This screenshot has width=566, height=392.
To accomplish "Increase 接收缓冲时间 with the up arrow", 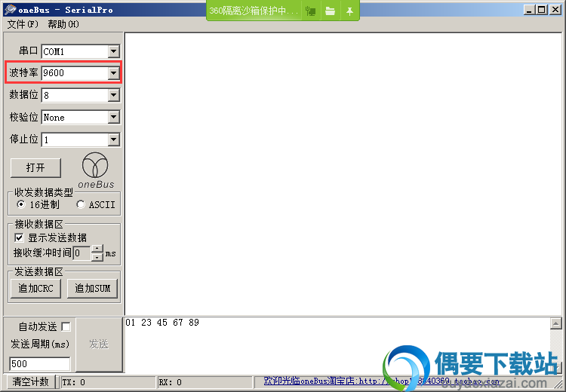I will click(97, 249).
